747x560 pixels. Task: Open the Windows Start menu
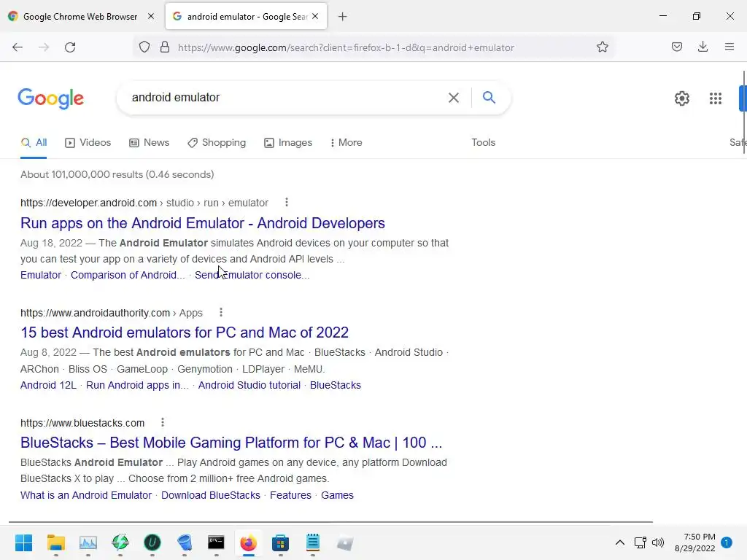coord(23,542)
